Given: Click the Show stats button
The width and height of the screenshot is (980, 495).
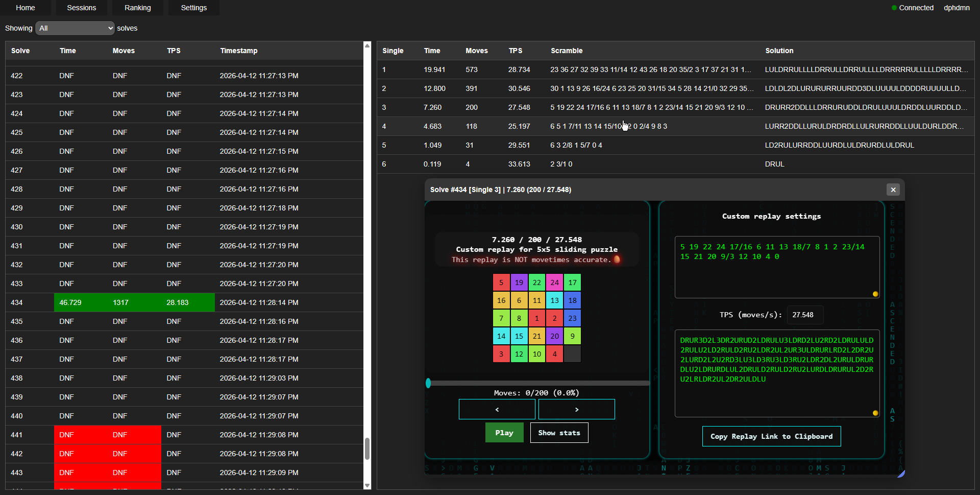Looking at the screenshot, I should tap(559, 433).
